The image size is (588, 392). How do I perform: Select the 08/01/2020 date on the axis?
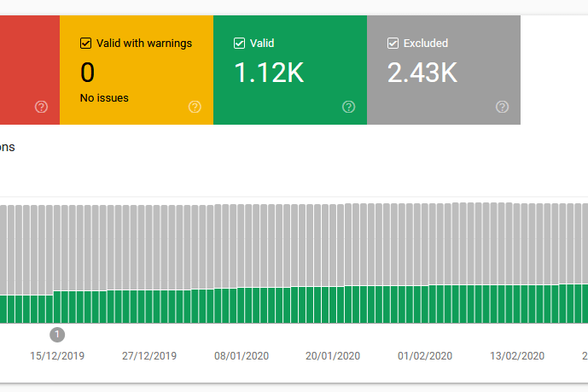click(x=242, y=356)
